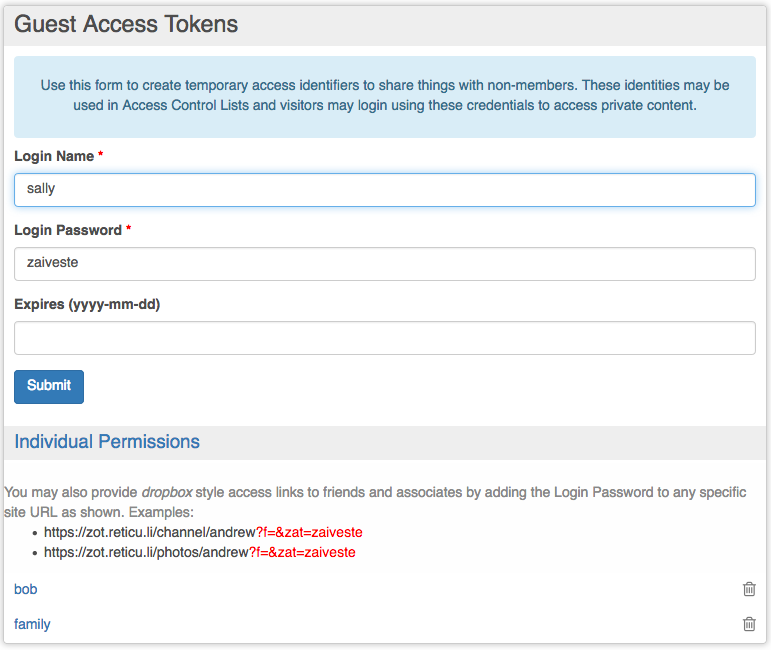The image size is (771, 650).
Task: Expand the Individual Permissions section
Action: [x=107, y=442]
